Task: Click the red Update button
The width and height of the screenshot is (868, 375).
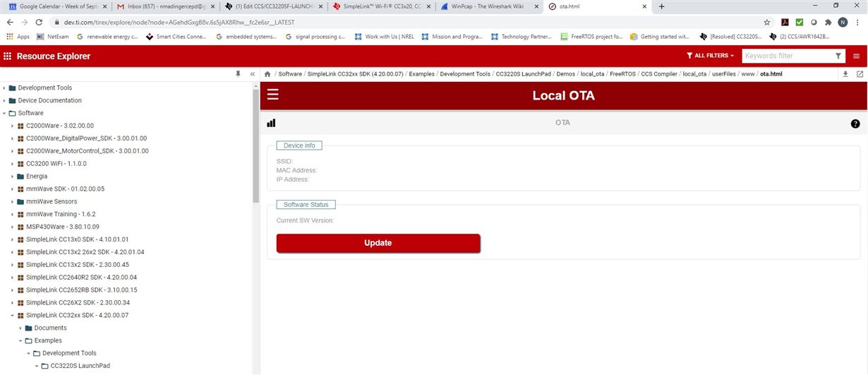Action: (378, 243)
